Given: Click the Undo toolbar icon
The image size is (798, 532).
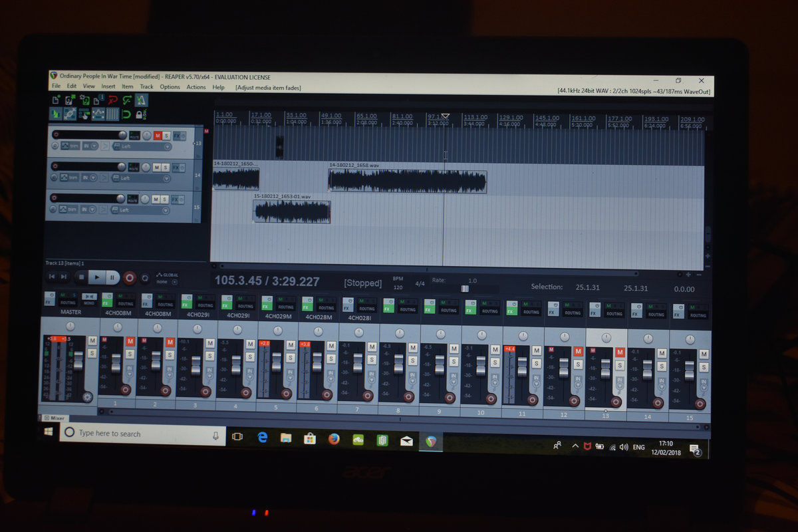Looking at the screenshot, I should coord(112,100).
